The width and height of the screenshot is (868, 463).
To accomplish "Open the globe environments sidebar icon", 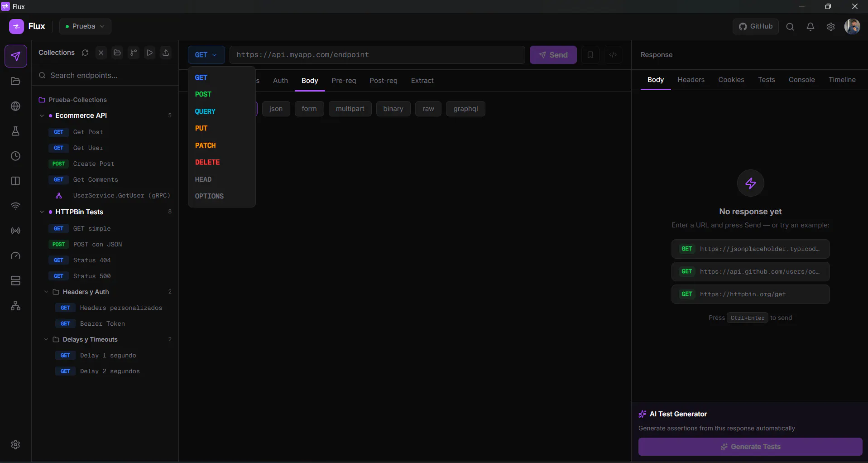I will [x=16, y=106].
